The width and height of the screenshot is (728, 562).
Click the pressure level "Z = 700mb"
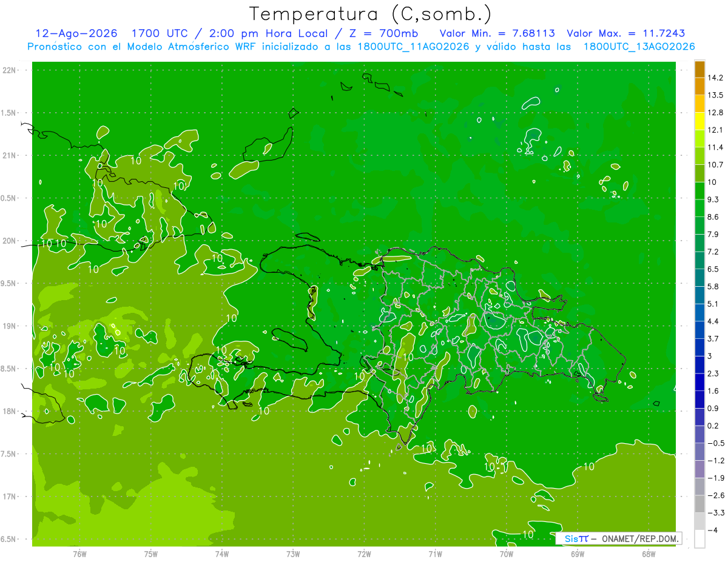[x=383, y=33]
